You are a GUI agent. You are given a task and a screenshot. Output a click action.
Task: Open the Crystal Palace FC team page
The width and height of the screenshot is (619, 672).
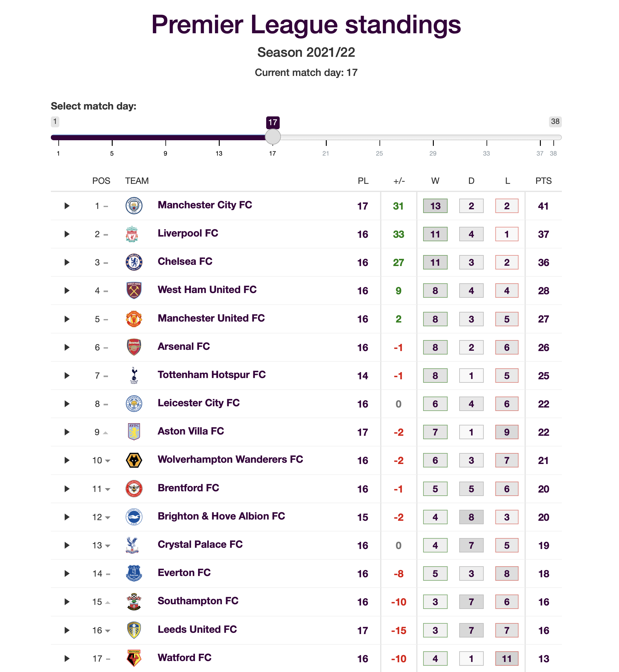point(200,545)
